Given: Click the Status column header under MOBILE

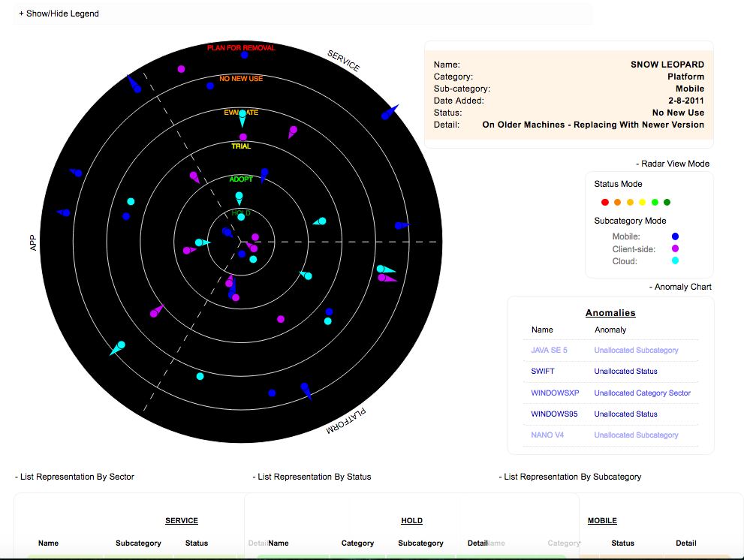Looking at the screenshot, I should (x=622, y=543).
